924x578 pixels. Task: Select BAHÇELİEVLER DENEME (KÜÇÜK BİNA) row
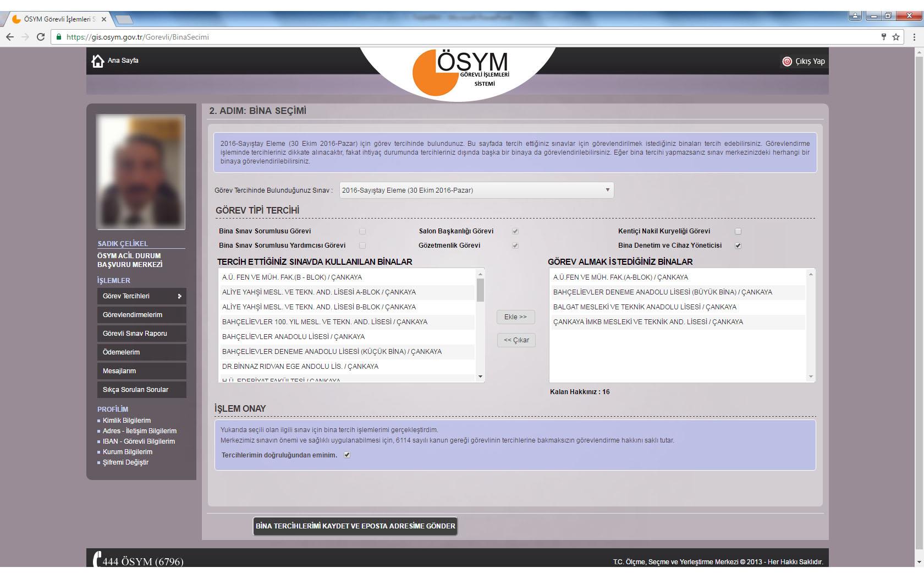[x=346, y=352]
